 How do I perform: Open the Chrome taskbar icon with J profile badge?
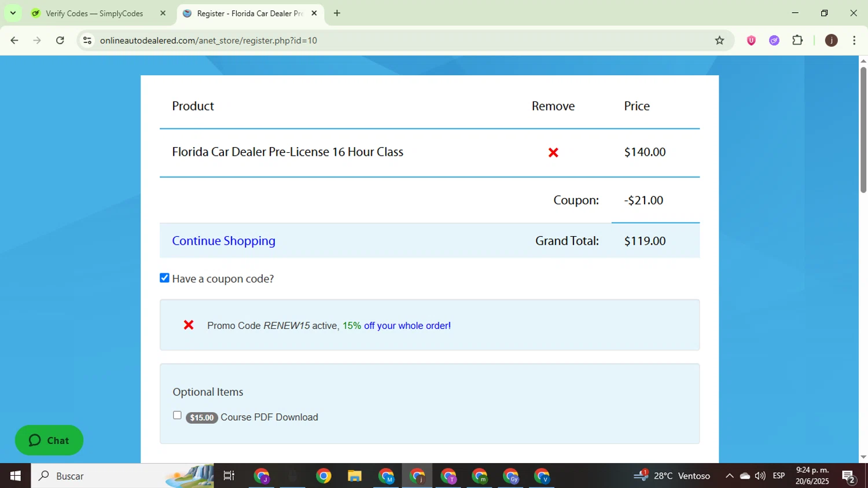point(262,476)
